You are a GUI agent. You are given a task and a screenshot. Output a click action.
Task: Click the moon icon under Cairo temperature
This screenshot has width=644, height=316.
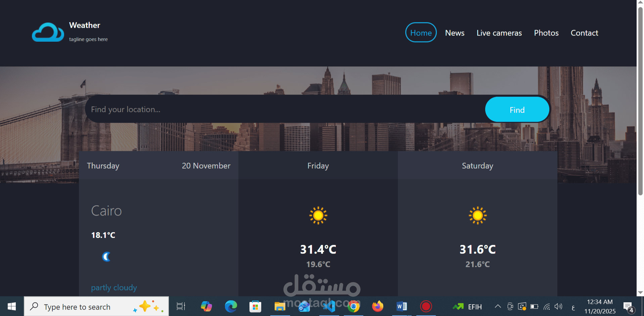[106, 257]
